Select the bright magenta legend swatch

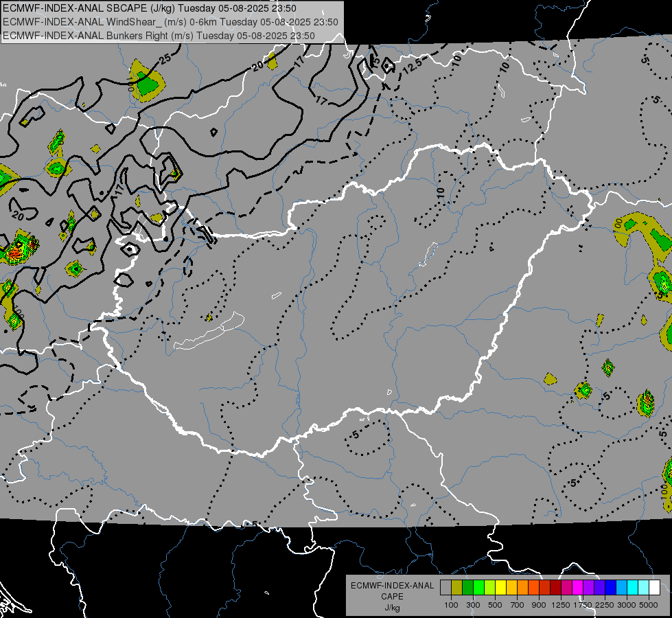[578, 588]
